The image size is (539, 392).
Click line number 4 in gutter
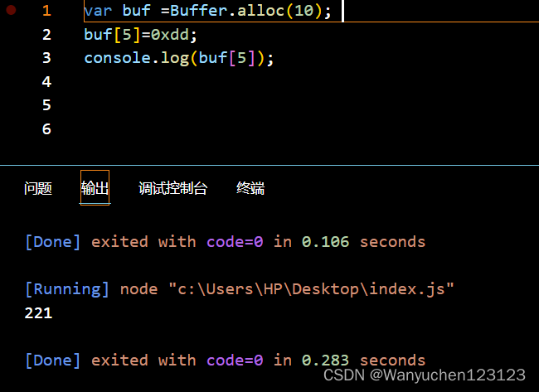[46, 81]
